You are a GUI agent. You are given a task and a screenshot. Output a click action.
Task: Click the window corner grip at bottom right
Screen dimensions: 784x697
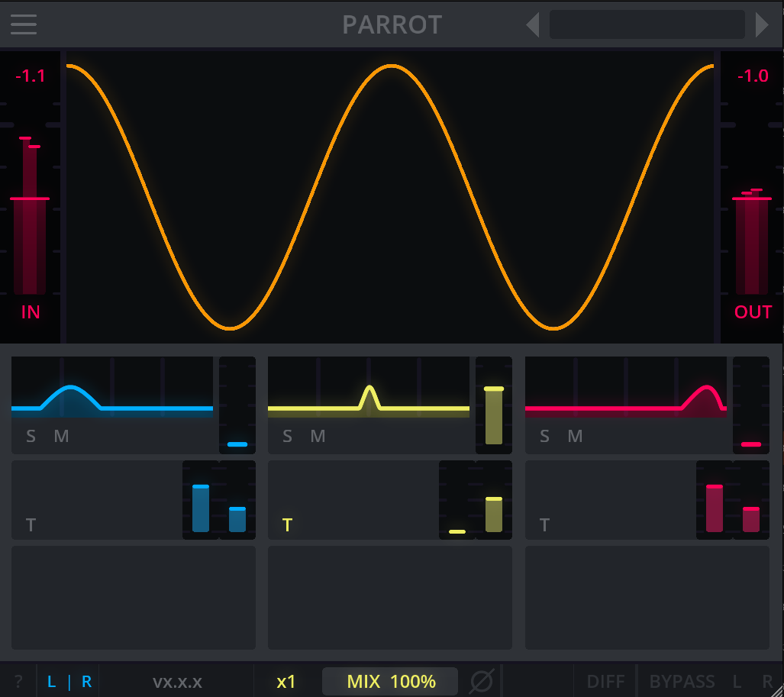point(776,690)
